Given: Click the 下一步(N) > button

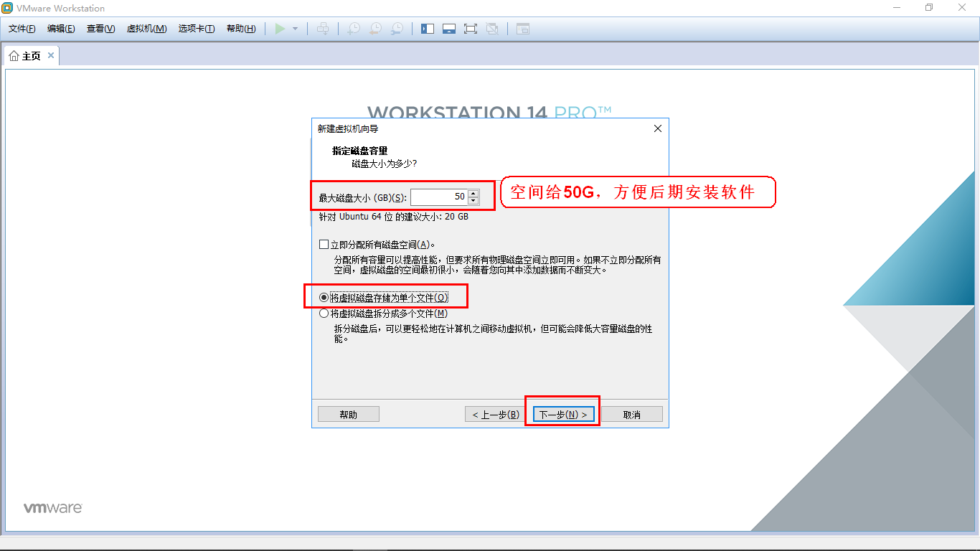Looking at the screenshot, I should [x=562, y=415].
